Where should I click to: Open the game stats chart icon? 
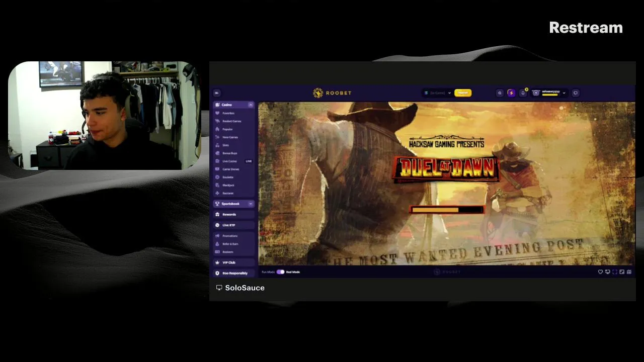[x=629, y=272]
